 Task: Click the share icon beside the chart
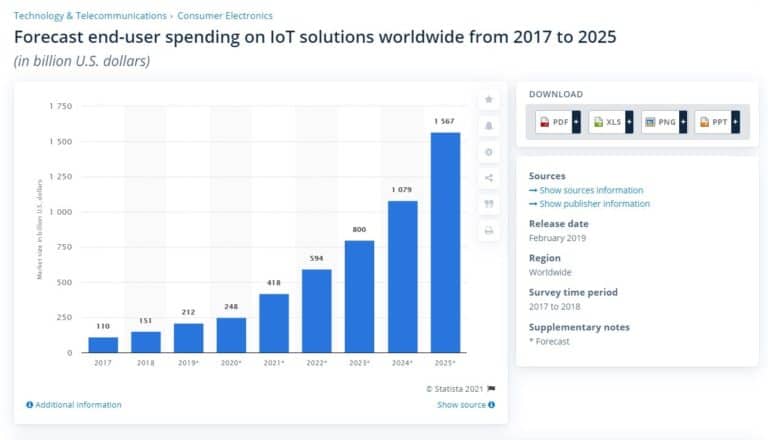pyautogui.click(x=488, y=178)
